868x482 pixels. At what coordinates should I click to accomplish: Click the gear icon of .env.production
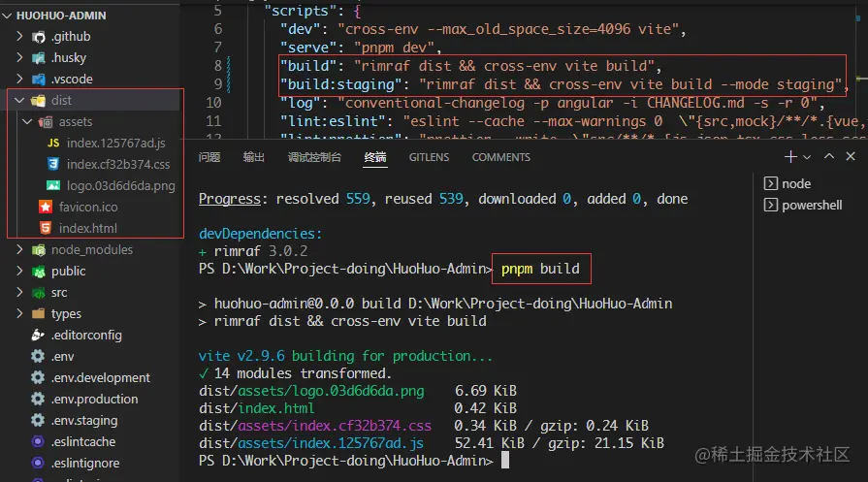[x=38, y=399]
